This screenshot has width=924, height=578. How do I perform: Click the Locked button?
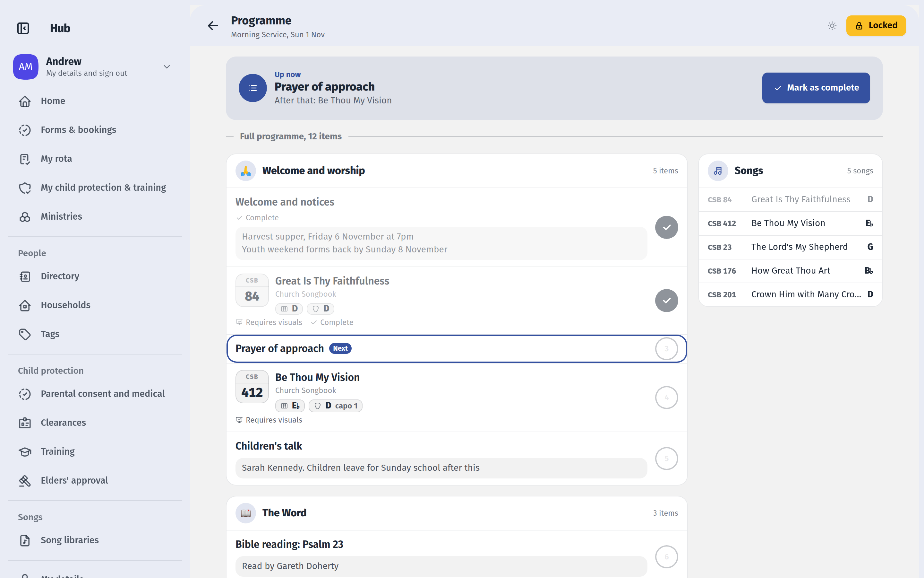pos(876,26)
